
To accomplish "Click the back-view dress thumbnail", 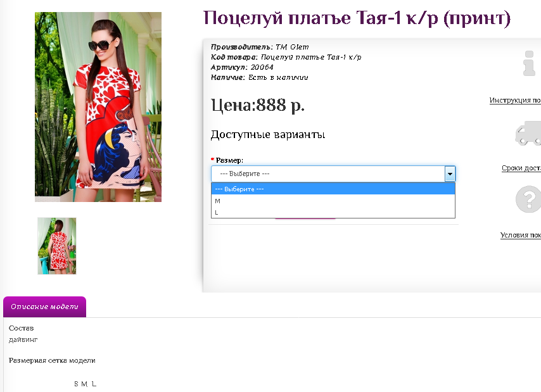I will pyautogui.click(x=57, y=246).
